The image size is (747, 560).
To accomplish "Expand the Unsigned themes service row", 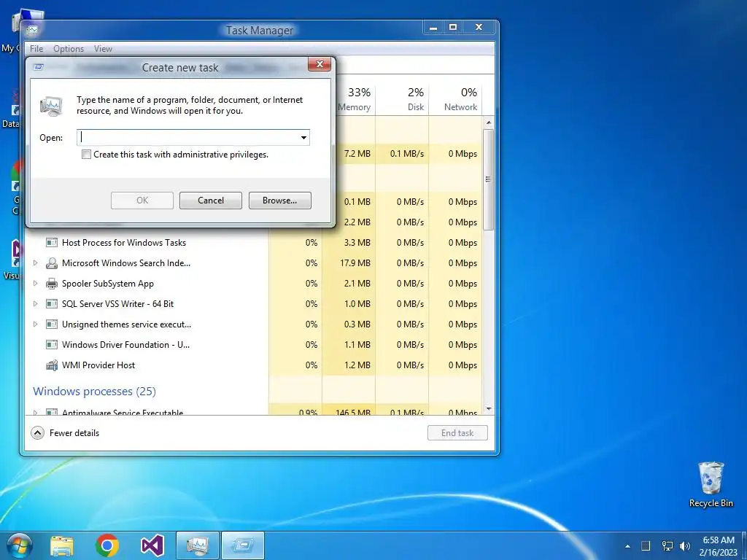I will pos(35,324).
